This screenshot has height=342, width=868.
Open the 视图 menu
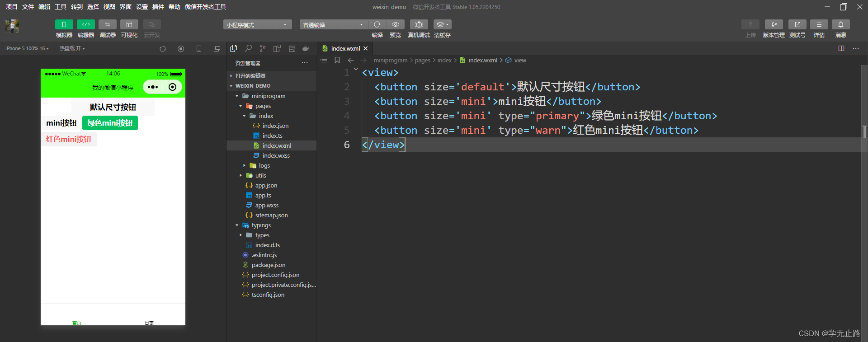click(x=109, y=7)
